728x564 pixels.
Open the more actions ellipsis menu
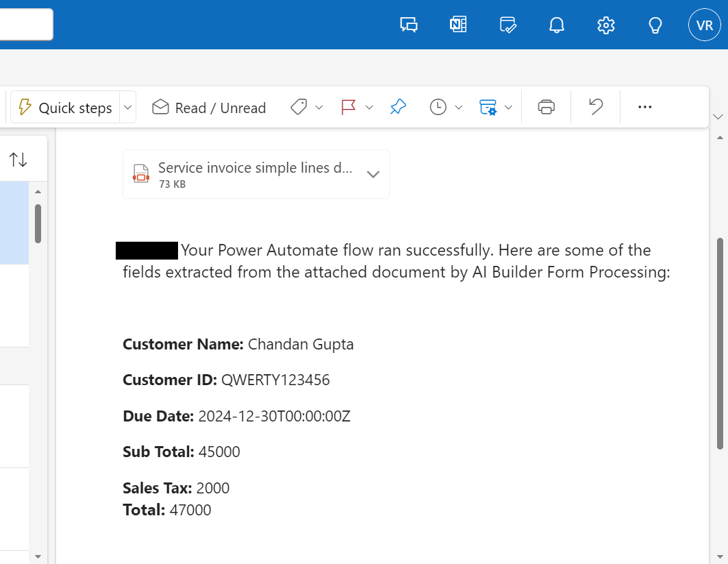tap(644, 107)
